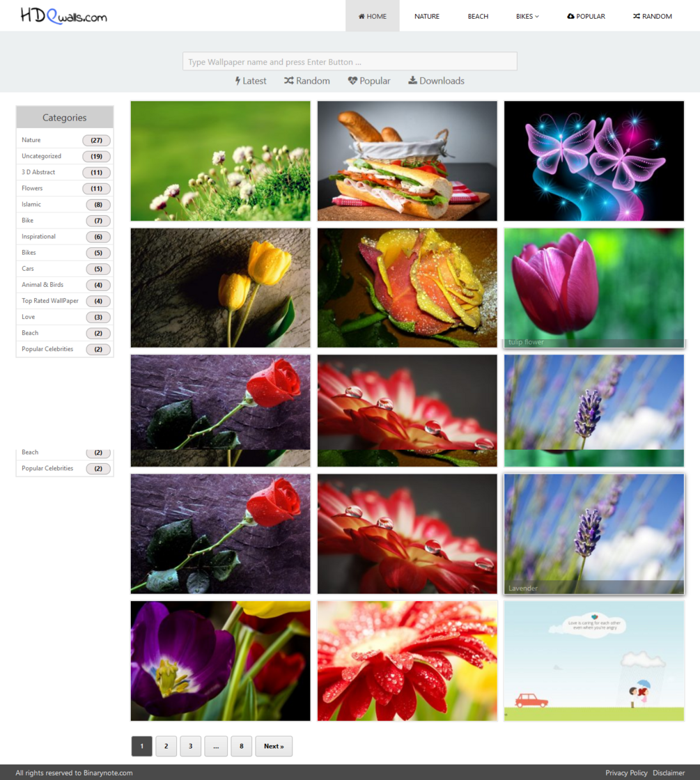This screenshot has width=700, height=780.
Task: Open the cartoon love couple wallpaper
Action: click(594, 661)
